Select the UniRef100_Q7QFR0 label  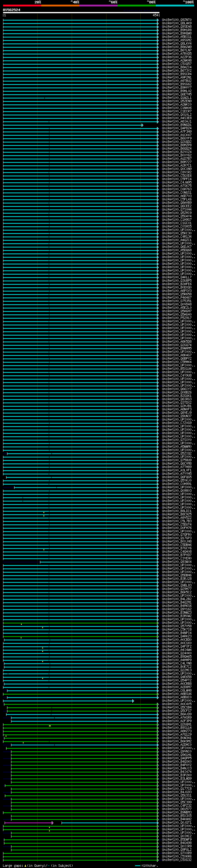(177, 535)
